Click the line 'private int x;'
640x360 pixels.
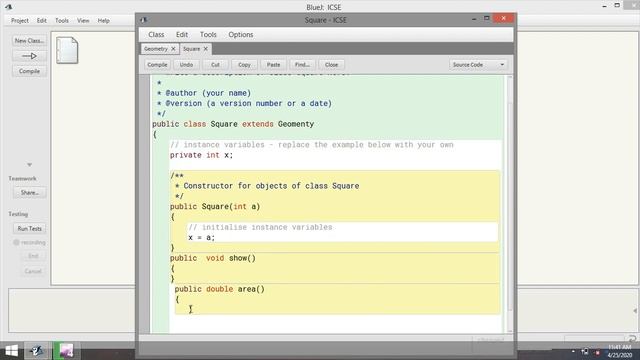tap(201, 155)
